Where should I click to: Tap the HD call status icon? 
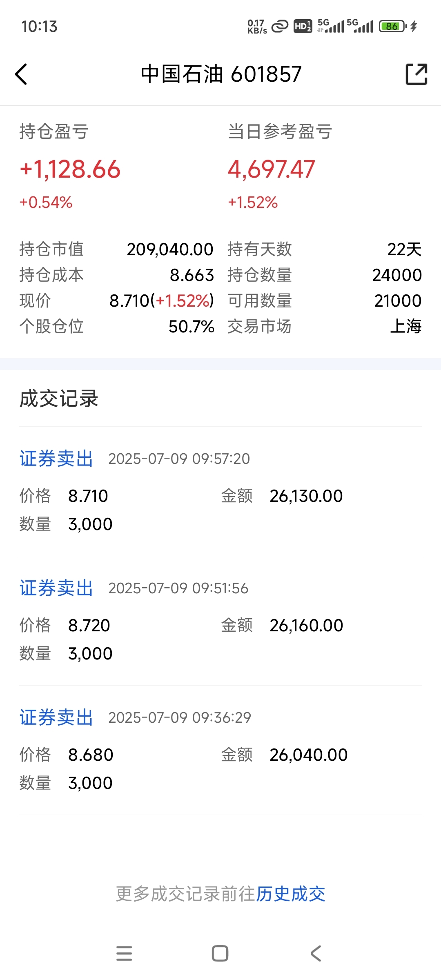[303, 27]
